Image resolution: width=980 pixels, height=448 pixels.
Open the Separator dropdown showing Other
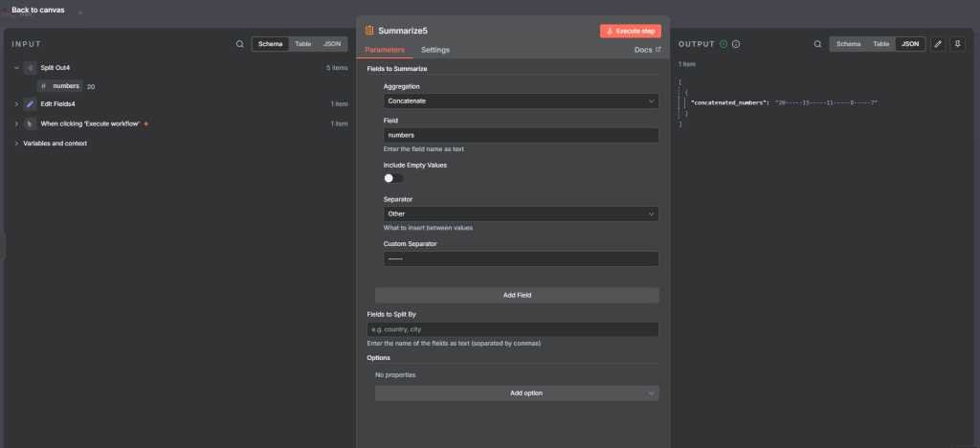[521, 213]
